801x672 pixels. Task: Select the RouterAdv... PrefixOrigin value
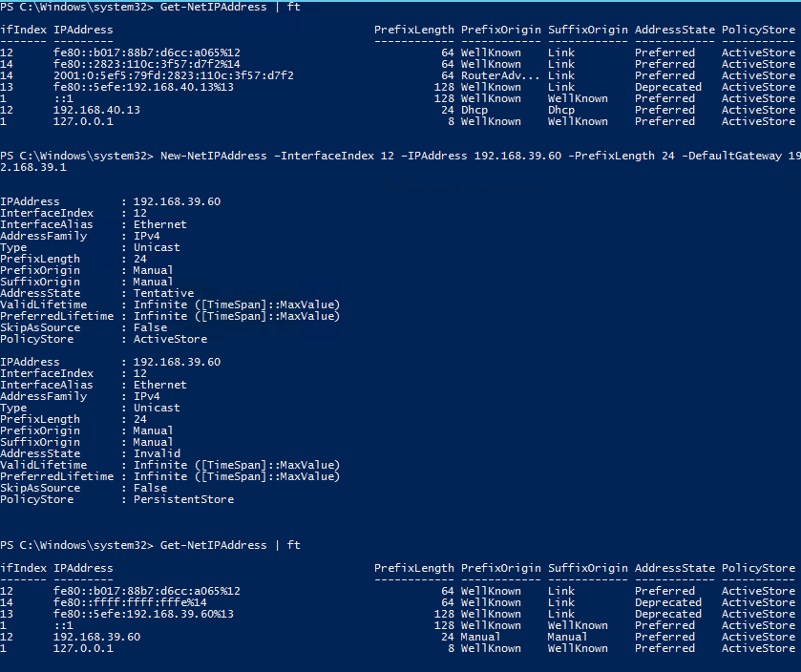click(495, 75)
